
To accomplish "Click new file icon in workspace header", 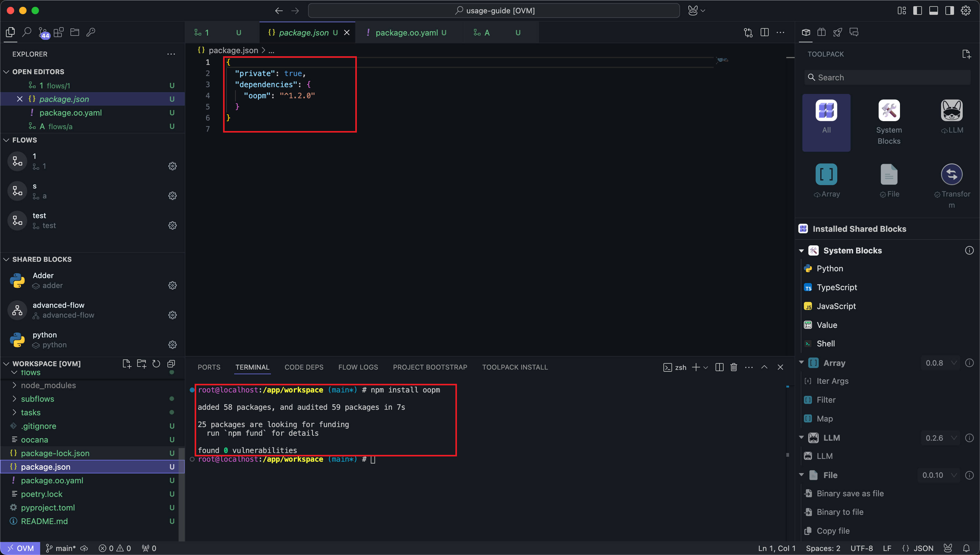I will click(x=126, y=364).
